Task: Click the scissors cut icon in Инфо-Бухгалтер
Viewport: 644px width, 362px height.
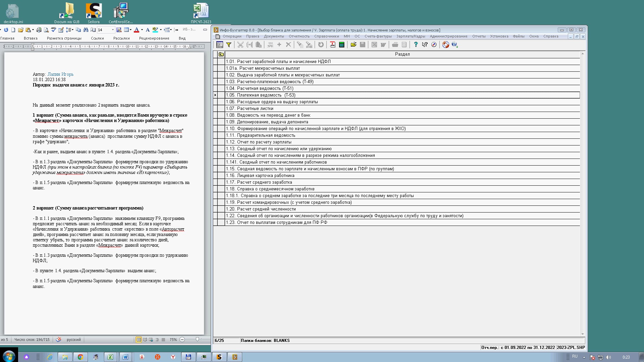Action: pyautogui.click(x=240, y=45)
